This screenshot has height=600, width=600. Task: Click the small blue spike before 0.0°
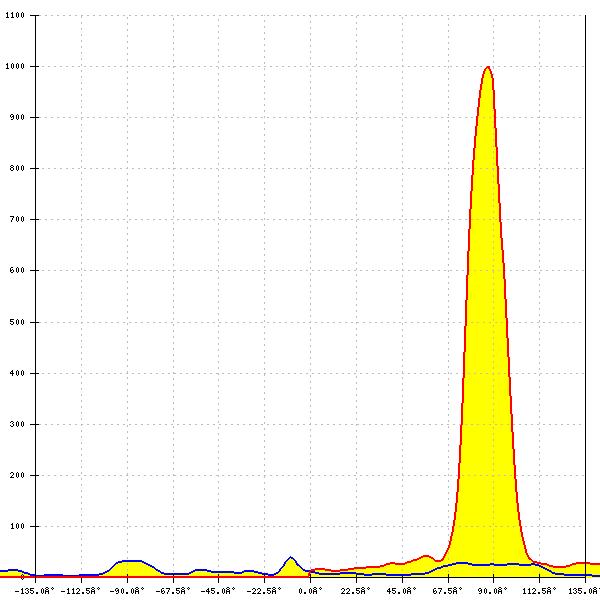[x=290, y=558]
